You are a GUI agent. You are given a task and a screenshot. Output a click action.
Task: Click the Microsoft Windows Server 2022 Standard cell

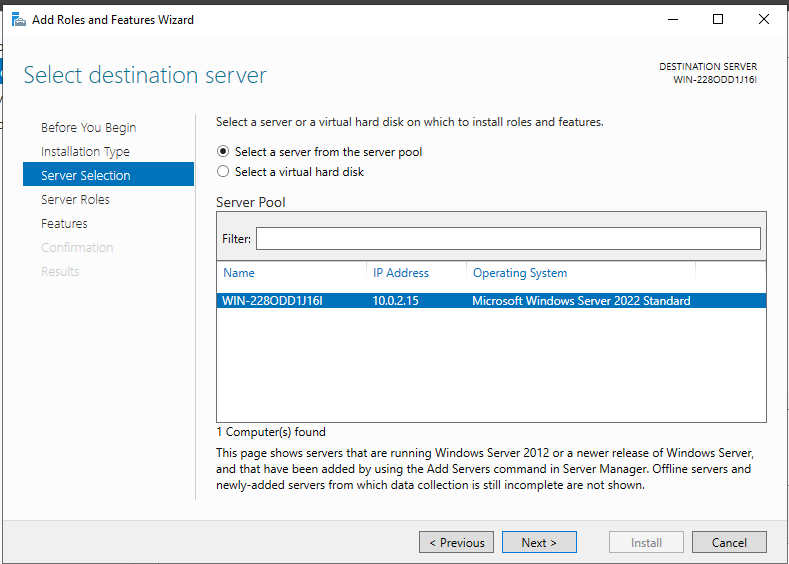[x=581, y=301]
